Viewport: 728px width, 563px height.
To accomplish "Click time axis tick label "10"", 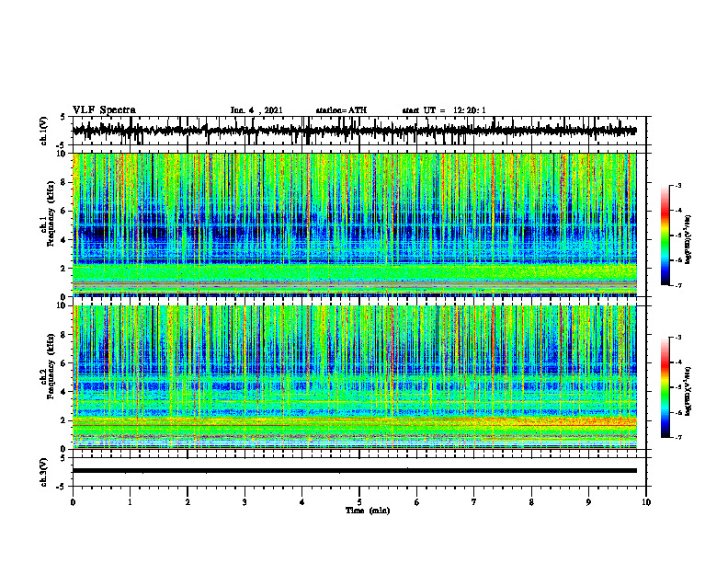I will click(646, 502).
